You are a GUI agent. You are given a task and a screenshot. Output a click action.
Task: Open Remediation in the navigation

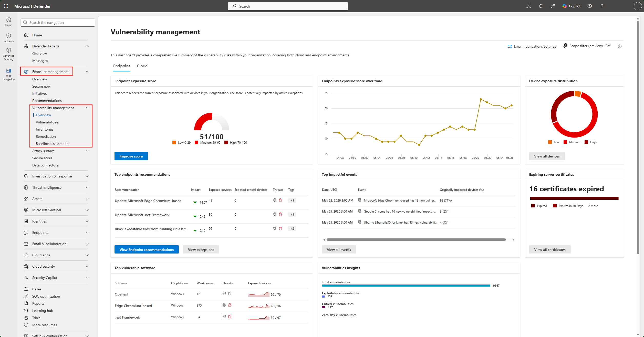point(46,136)
